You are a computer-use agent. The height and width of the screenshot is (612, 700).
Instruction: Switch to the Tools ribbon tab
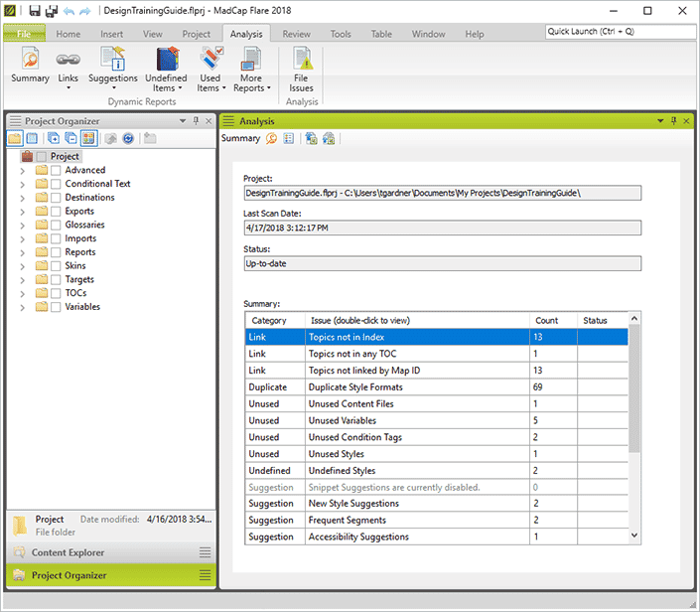point(341,34)
